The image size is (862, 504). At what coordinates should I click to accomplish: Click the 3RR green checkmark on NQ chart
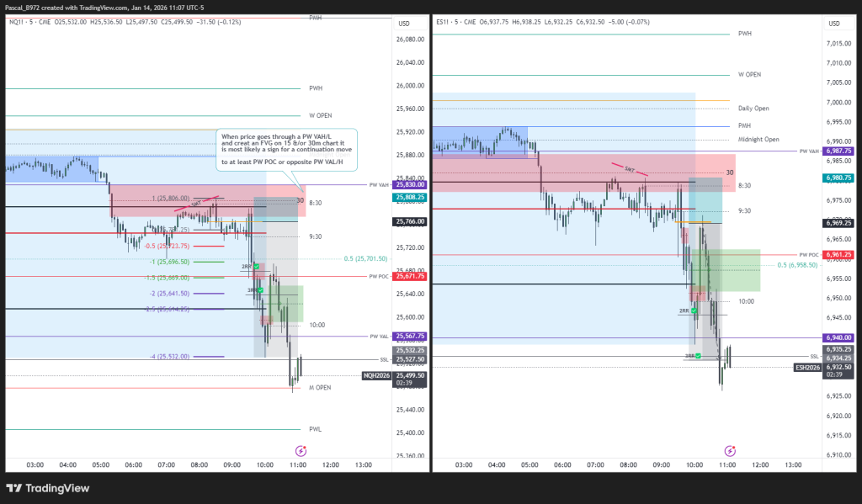coord(260,289)
